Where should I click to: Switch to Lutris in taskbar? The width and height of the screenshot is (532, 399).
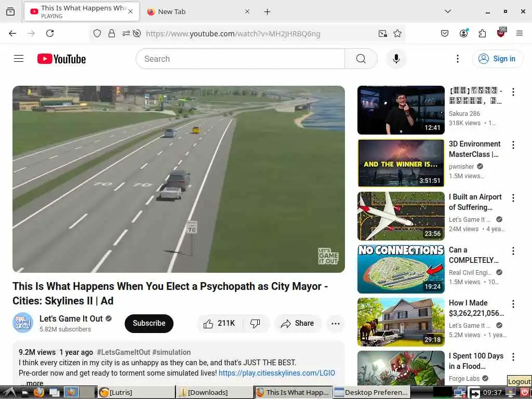[136, 393]
